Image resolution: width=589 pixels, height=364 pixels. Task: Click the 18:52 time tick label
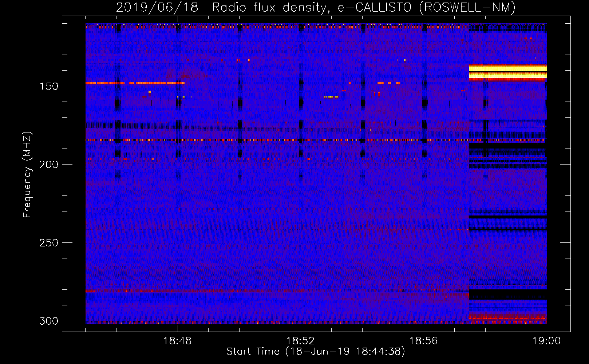pyautogui.click(x=300, y=341)
